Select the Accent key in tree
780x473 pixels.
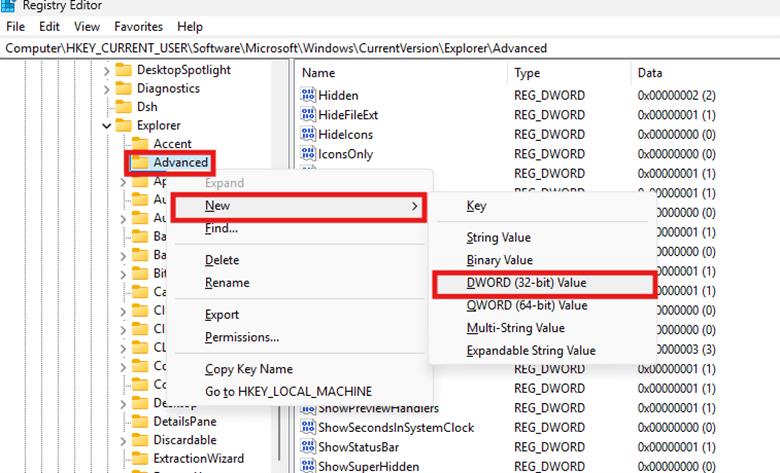tap(172, 144)
